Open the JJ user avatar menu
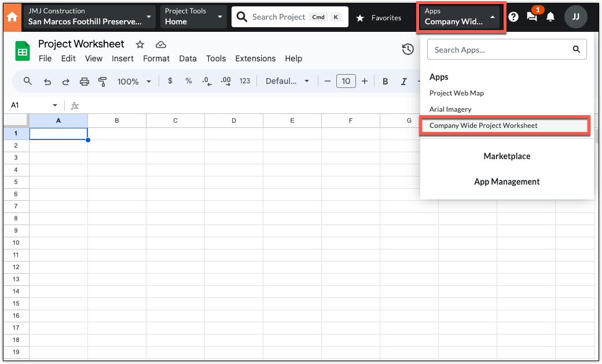 click(x=575, y=17)
